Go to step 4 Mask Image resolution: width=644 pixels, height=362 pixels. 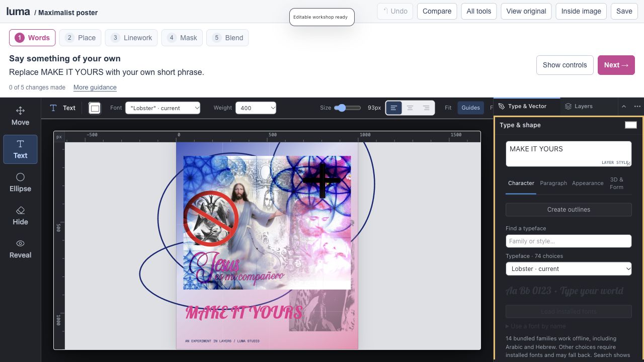coord(182,38)
